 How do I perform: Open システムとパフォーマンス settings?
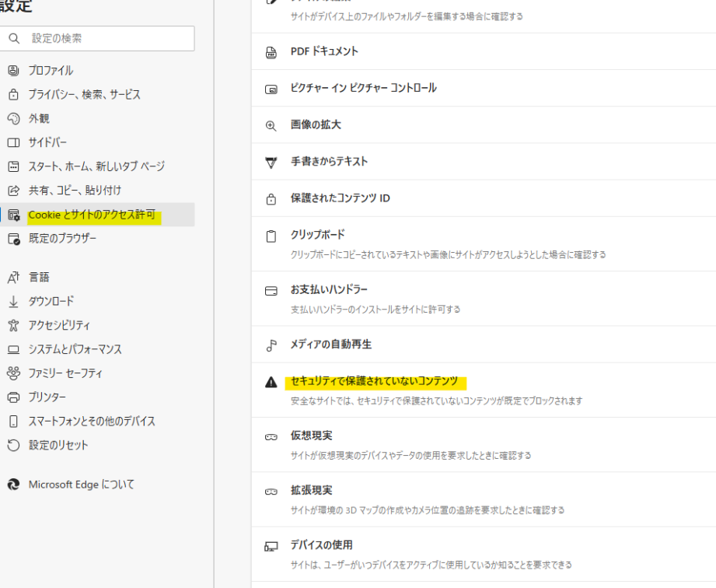click(x=75, y=349)
